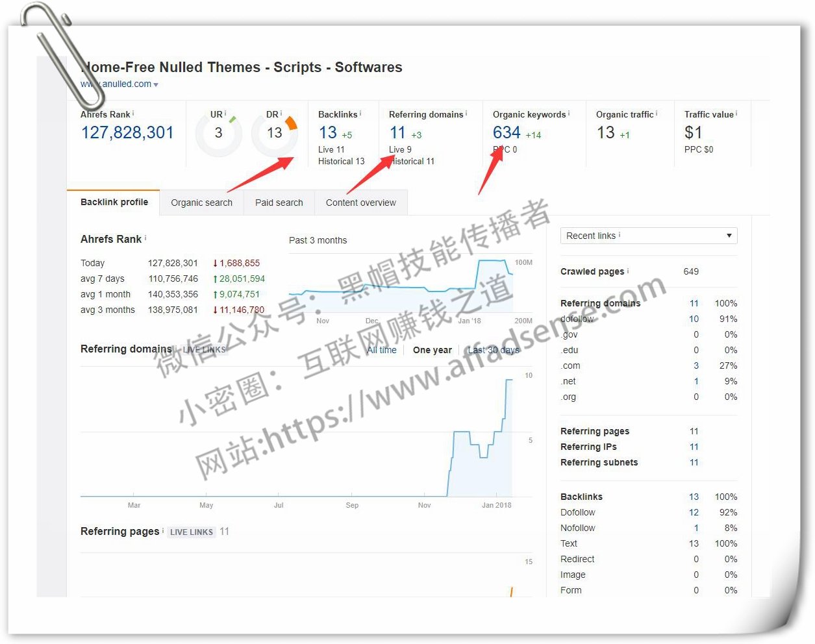Image resolution: width=815 pixels, height=644 pixels.
Task: Select the Last 30 days range
Action: click(494, 350)
